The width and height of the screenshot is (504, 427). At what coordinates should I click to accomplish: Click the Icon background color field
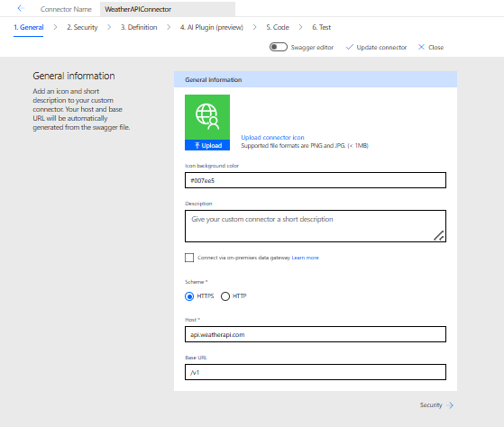(316, 180)
